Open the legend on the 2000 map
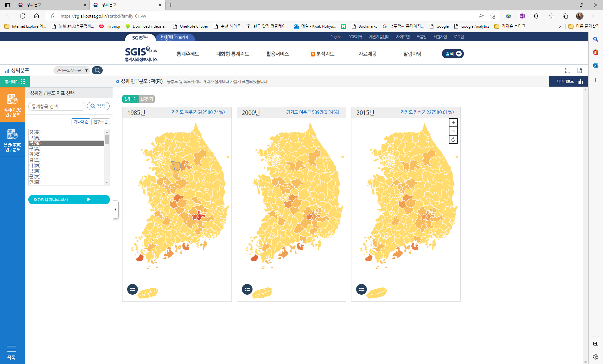This screenshot has width=603, height=364. [x=247, y=289]
